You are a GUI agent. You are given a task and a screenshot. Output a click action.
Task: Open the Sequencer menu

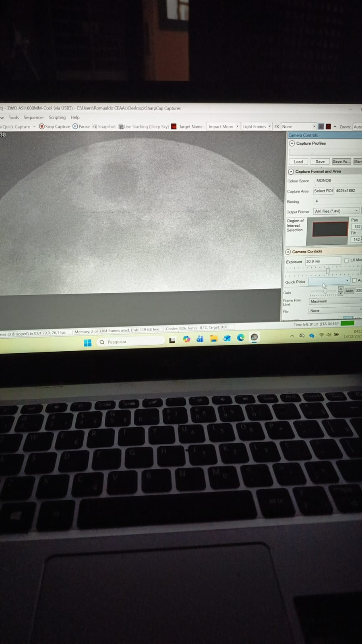click(33, 118)
